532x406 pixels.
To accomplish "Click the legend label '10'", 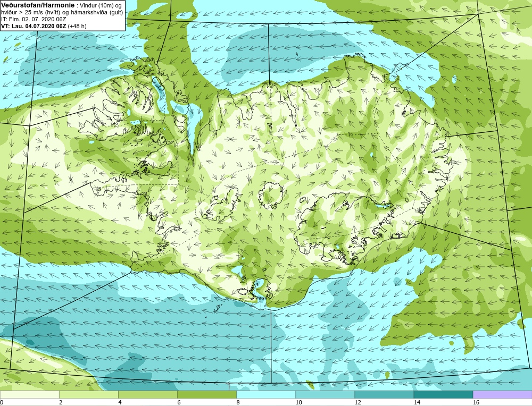I will (x=298, y=402).
